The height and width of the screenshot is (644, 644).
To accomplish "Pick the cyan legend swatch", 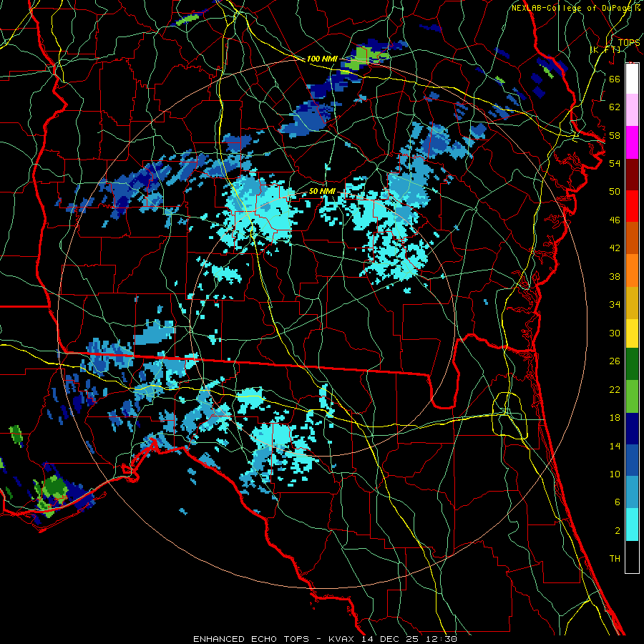I will (x=632, y=525).
